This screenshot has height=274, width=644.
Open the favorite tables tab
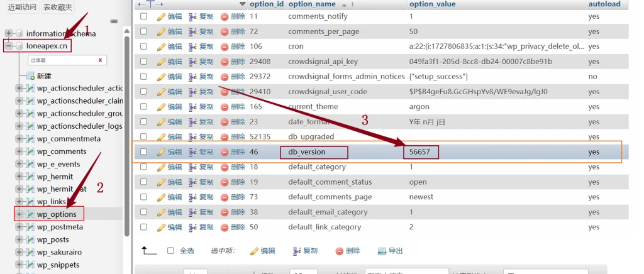(58, 7)
